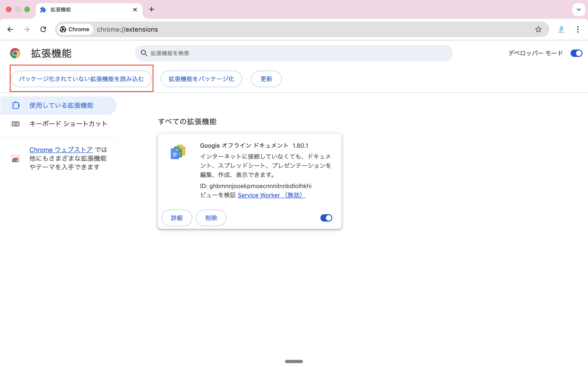Open the Chrome three-dot menu
This screenshot has height=367, width=588.
click(x=578, y=29)
